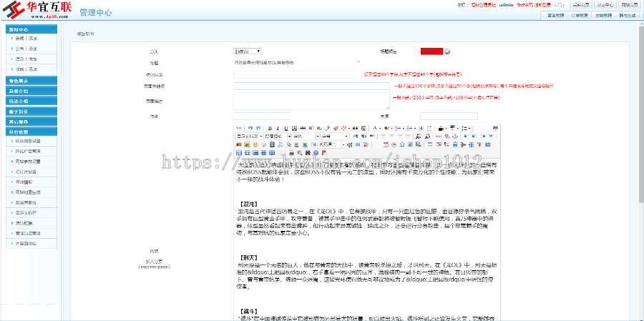Click the music note insert icon
Viewport: 644px width, 321px height.
pos(280,144)
